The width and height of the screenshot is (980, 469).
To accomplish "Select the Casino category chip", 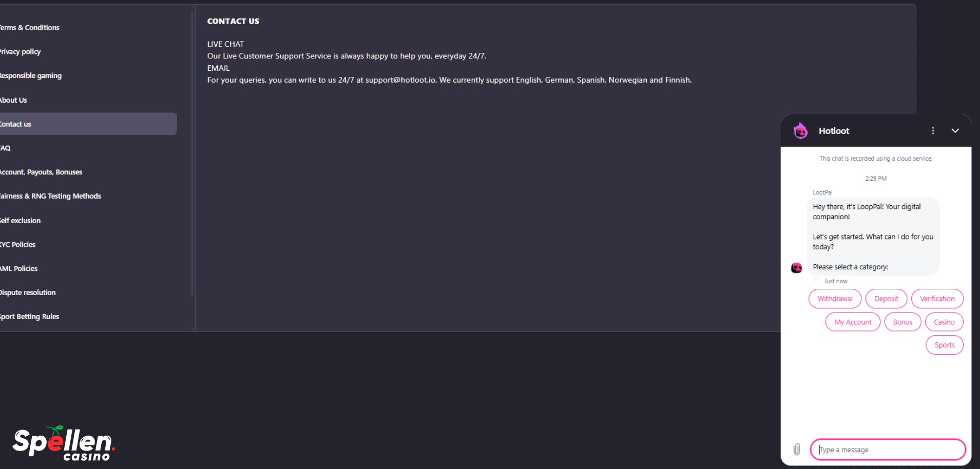I will 944,322.
